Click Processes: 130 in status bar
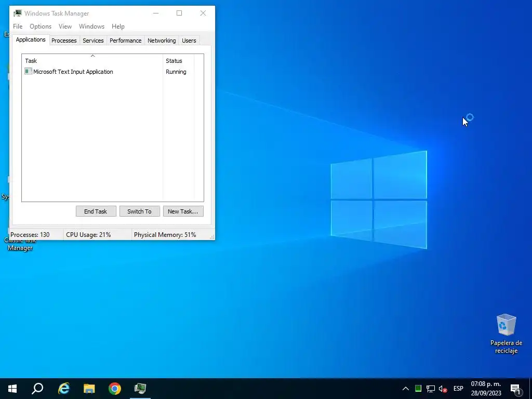Image resolution: width=532 pixels, height=399 pixels. pyautogui.click(x=30, y=235)
